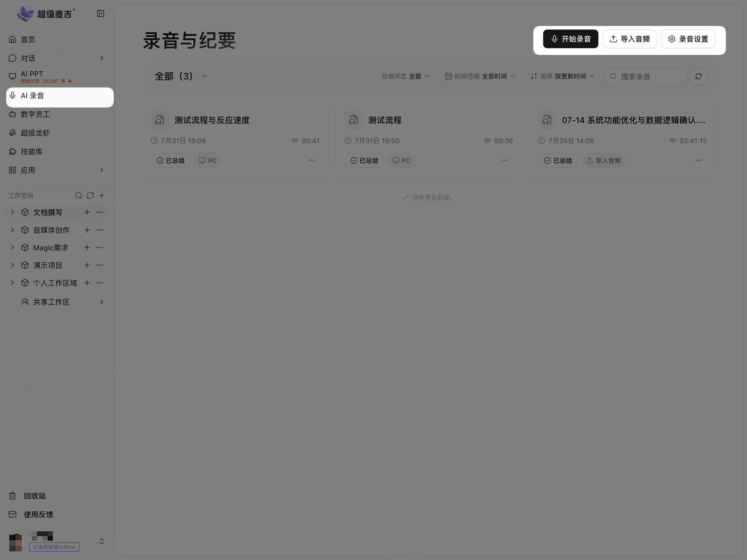The width and height of the screenshot is (747, 560).
Task: Add a new workspace with plus icon
Action: click(102, 196)
